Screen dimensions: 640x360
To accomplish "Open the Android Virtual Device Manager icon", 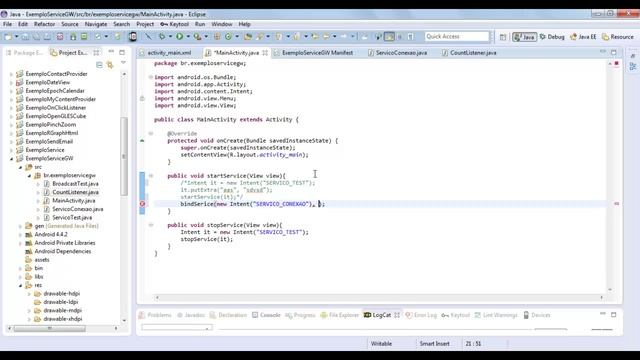I will click(x=84, y=37).
